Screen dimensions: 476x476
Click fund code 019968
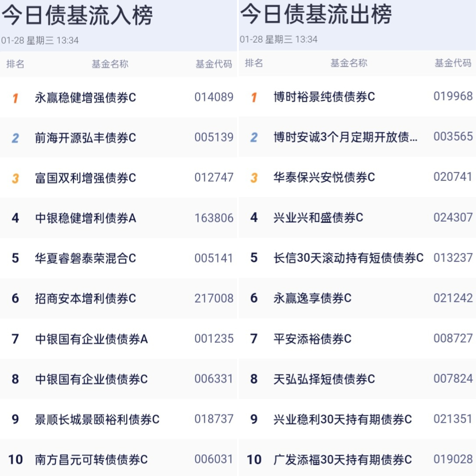[x=453, y=96]
